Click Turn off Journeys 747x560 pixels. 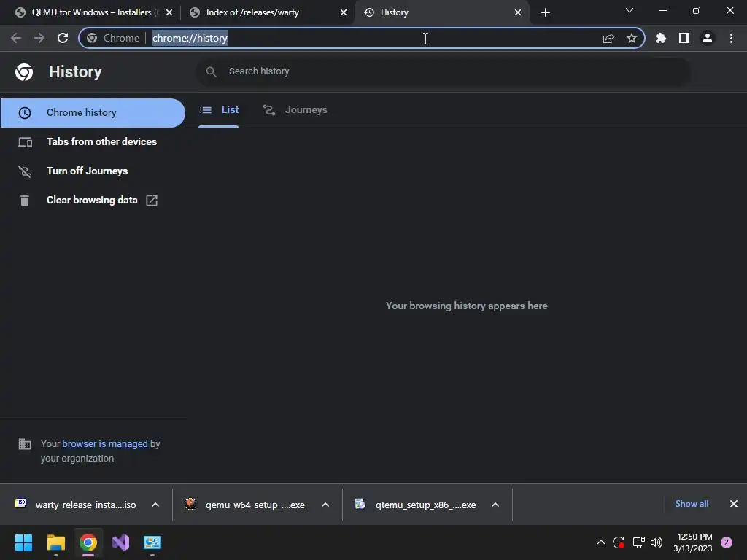point(93,171)
